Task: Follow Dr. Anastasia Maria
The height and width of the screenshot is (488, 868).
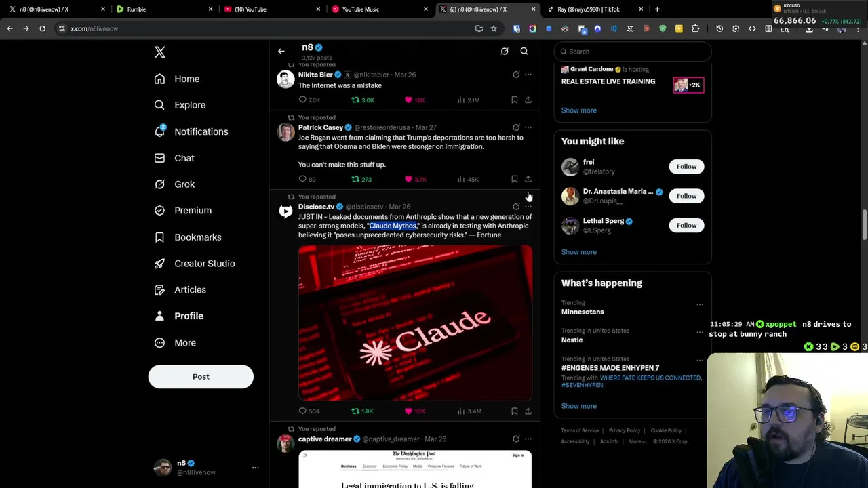Action: [x=686, y=196]
